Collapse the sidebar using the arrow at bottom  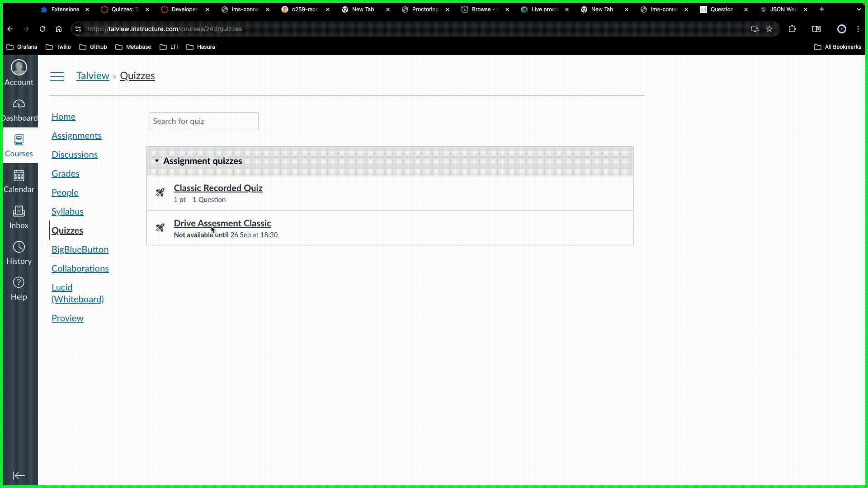pos(19,475)
